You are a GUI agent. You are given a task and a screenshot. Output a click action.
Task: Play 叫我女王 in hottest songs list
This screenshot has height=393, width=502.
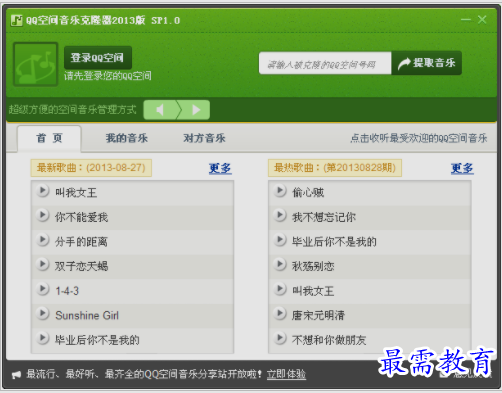[280, 289]
